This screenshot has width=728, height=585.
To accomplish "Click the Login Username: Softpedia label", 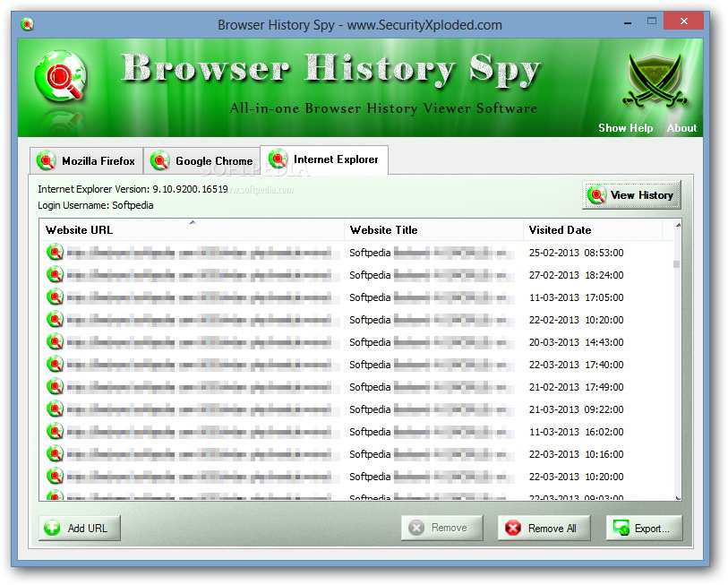I will click(x=96, y=205).
